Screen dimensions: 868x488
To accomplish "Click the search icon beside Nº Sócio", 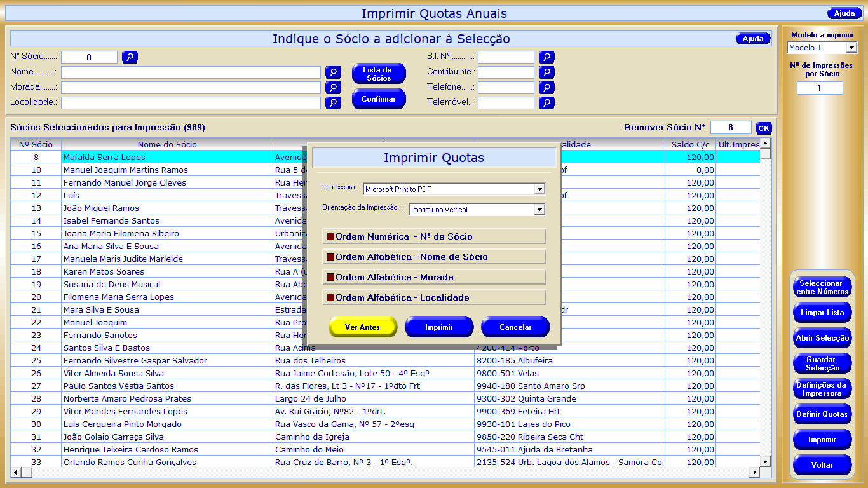I will coord(130,57).
